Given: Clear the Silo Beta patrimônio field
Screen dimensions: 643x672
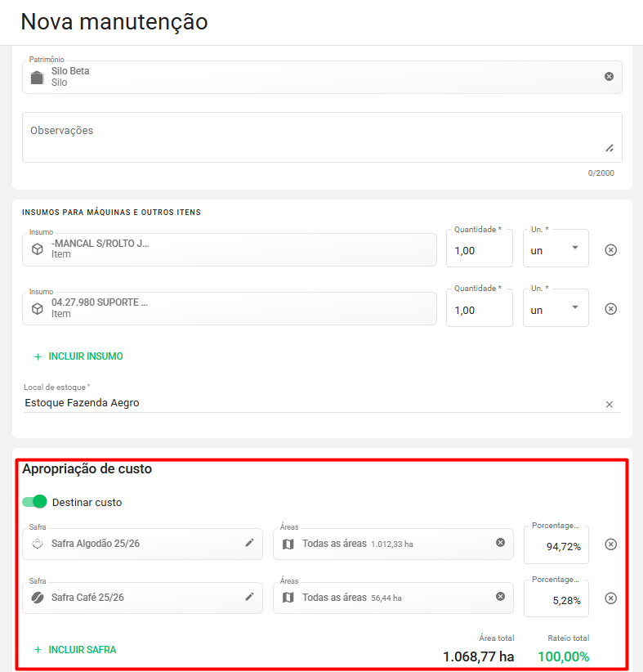Looking at the screenshot, I should point(609,76).
